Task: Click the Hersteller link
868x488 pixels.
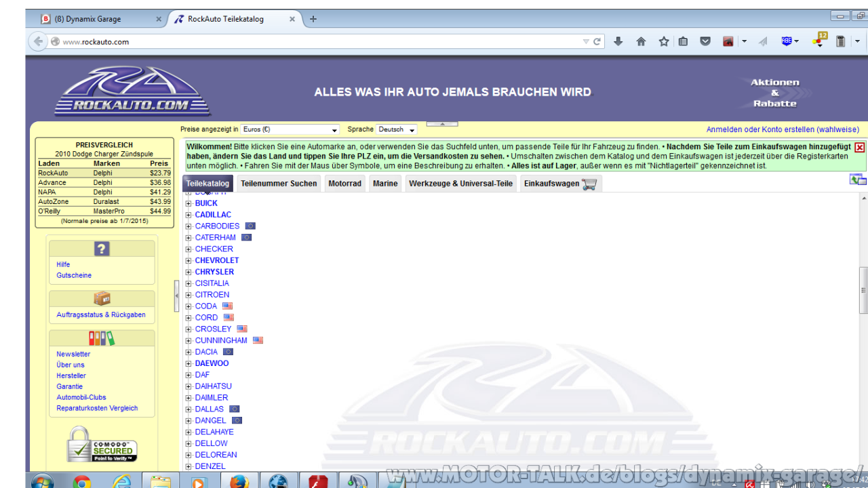Action: tap(71, 375)
